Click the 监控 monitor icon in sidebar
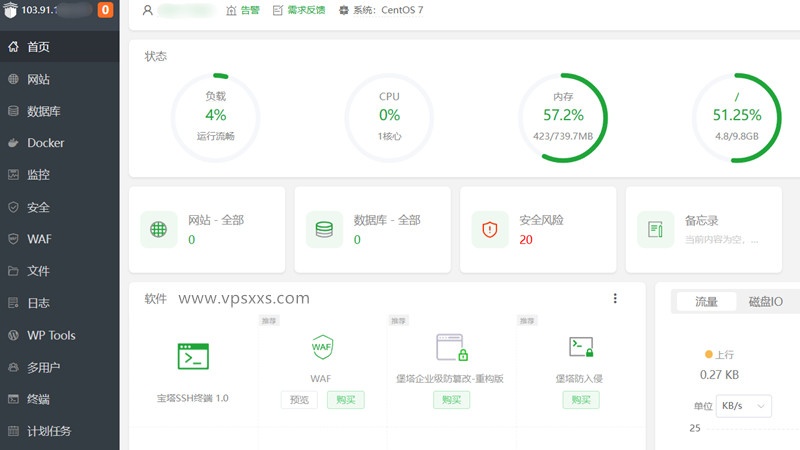 click(x=14, y=174)
